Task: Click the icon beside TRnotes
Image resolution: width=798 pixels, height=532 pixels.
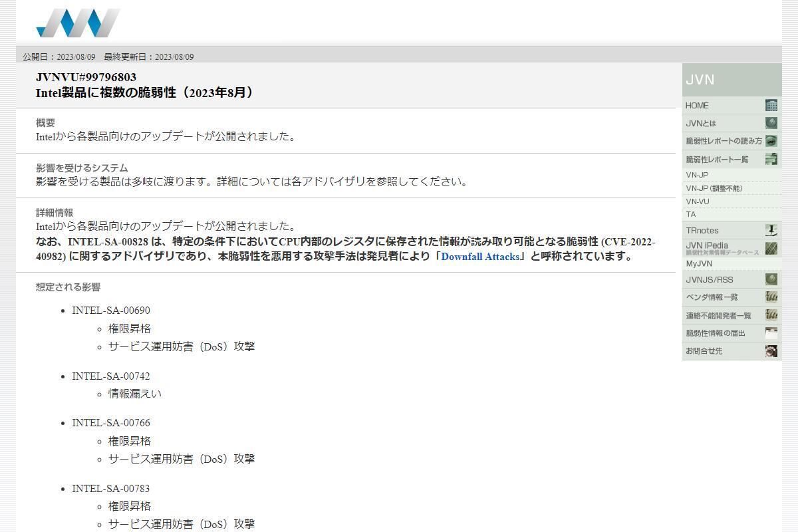Action: click(x=771, y=230)
